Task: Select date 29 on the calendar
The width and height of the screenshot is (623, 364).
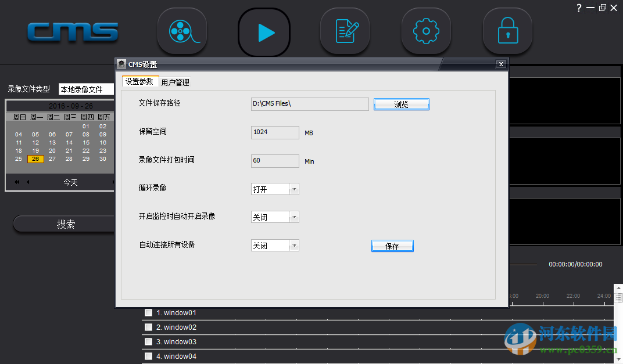Action: [85, 158]
